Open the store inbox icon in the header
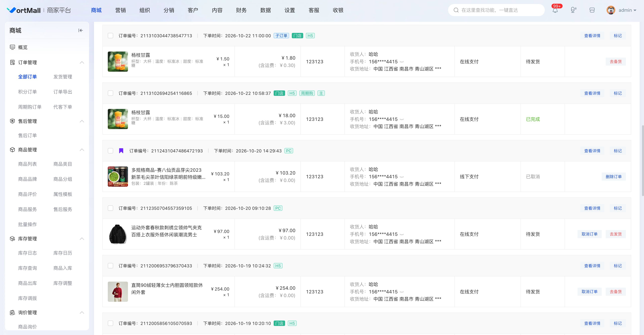This screenshot has width=644, height=335. click(x=592, y=10)
